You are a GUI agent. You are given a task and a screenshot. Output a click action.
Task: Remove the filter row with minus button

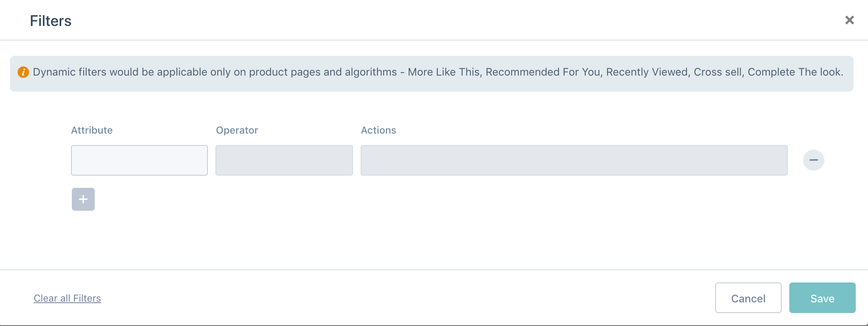pyautogui.click(x=813, y=160)
